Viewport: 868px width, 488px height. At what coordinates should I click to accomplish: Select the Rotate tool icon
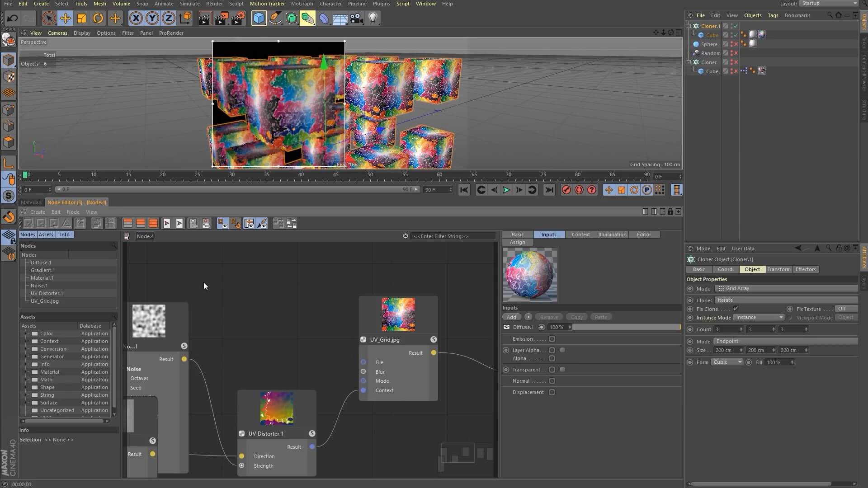98,18
